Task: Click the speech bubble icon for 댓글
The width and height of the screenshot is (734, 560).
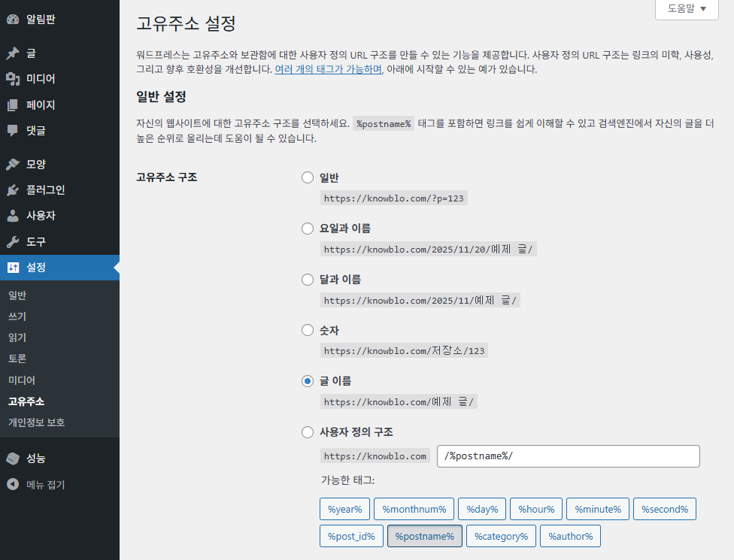Action: click(13, 130)
